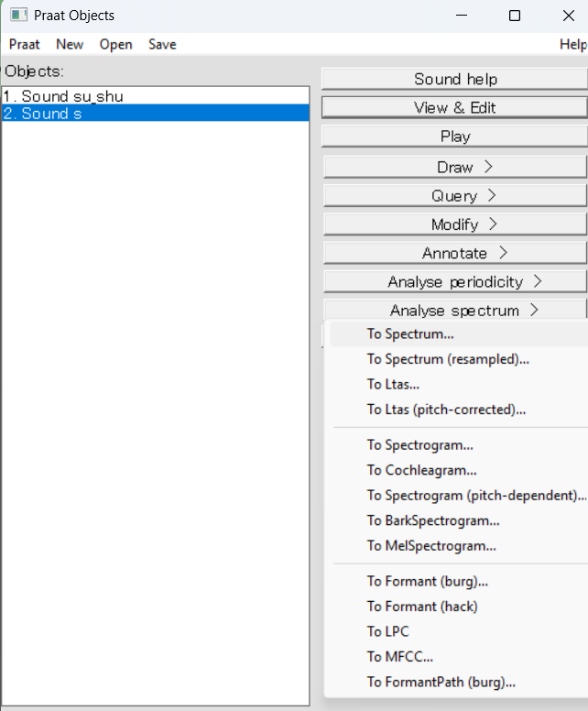Expand the Analyse periodicity button

click(x=455, y=281)
